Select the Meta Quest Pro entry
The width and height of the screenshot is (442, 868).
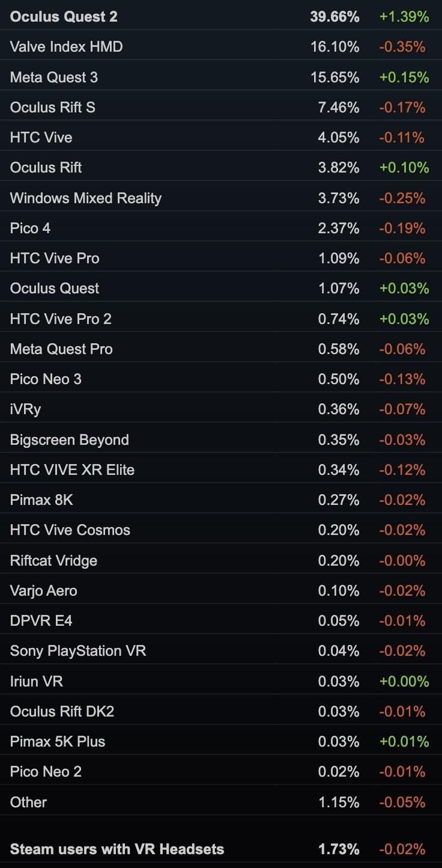click(61, 349)
